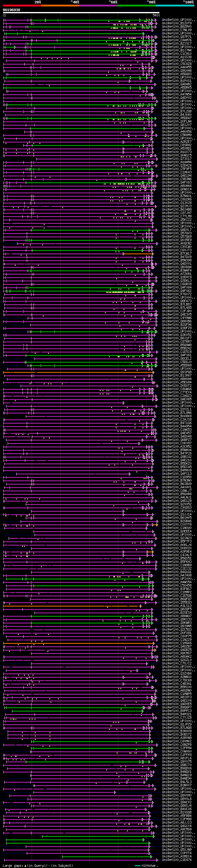Screen dimensions: 197x868
Task: Select the UniRef100_Q97P71 hit label
Action: (x=177, y=37)
